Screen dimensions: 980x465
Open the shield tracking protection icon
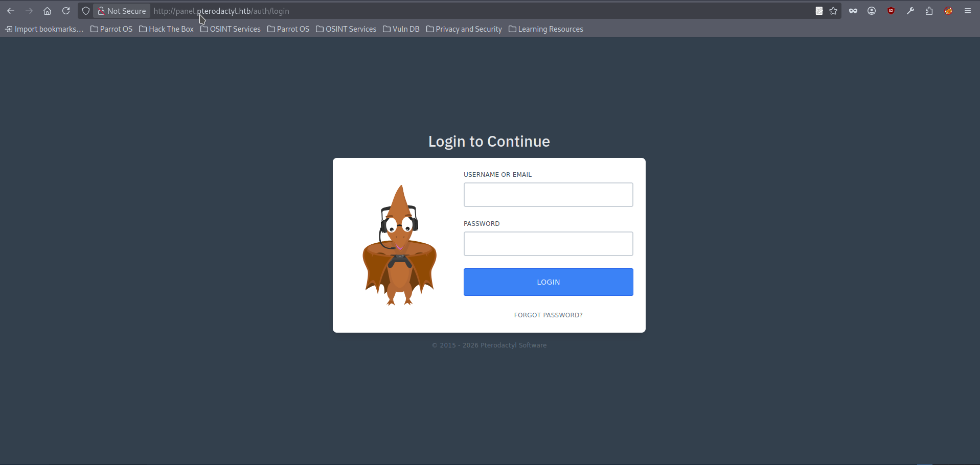point(86,11)
